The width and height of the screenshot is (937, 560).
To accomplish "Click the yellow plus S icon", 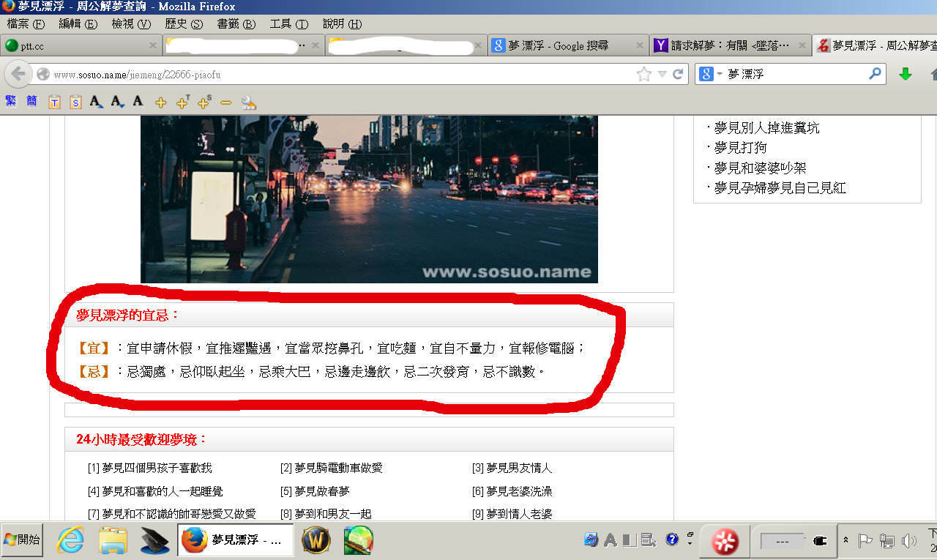I will pos(204,102).
